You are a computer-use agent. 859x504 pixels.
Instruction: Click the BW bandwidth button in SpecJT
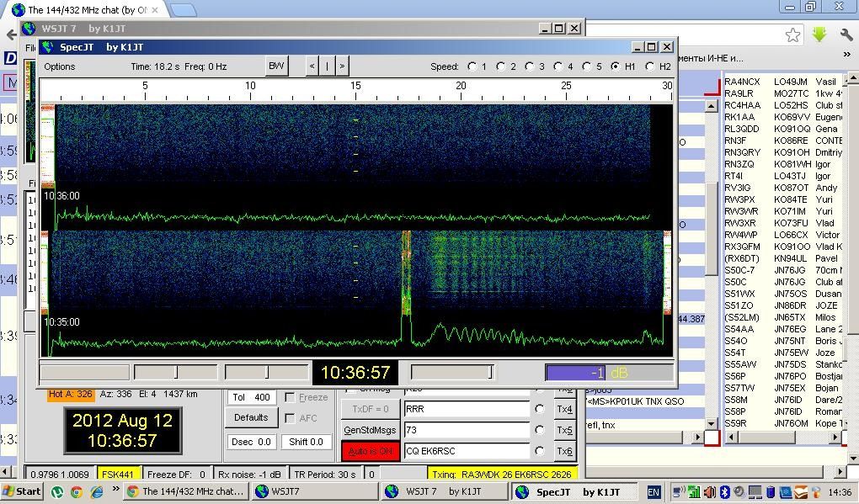(x=275, y=66)
